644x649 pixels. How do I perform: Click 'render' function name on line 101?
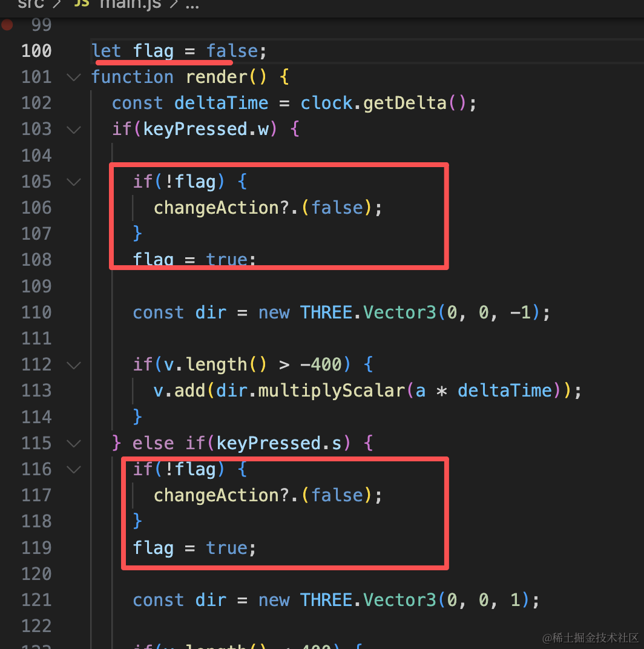pos(217,77)
